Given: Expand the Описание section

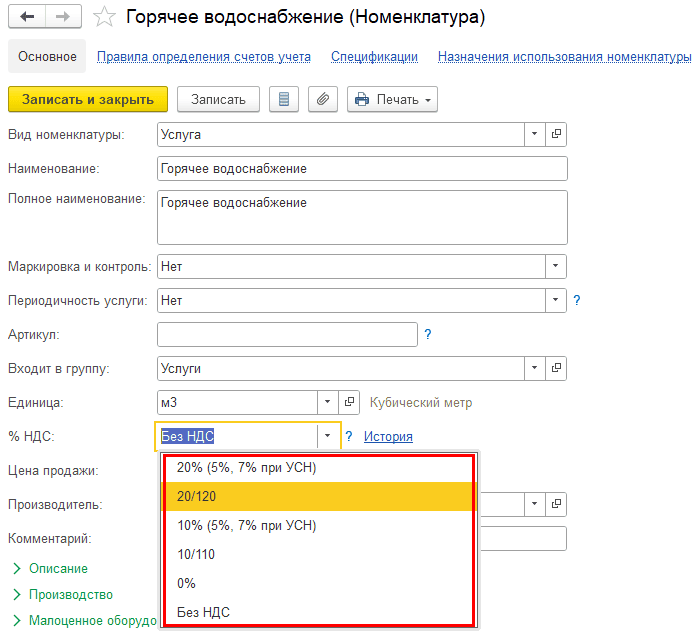Looking at the screenshot, I should (x=58, y=568).
